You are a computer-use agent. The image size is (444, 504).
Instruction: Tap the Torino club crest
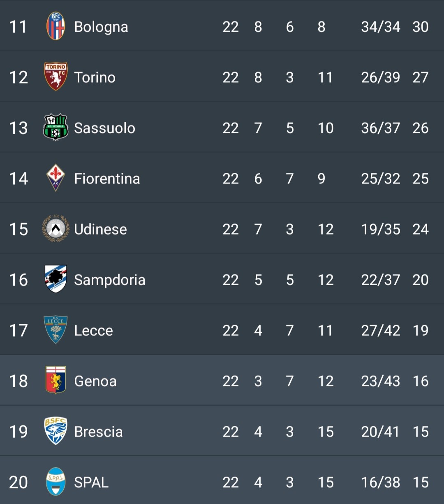click(55, 77)
